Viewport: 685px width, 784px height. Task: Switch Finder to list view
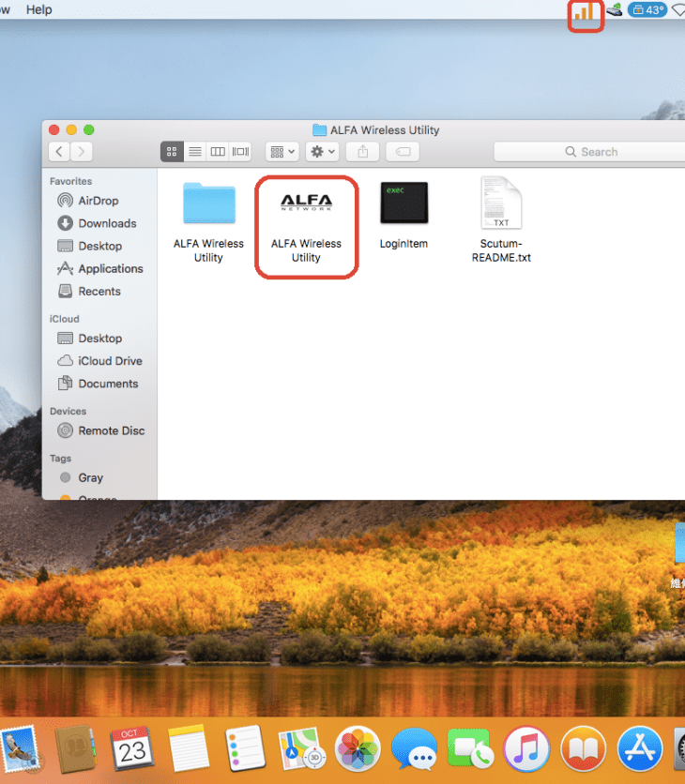195,151
